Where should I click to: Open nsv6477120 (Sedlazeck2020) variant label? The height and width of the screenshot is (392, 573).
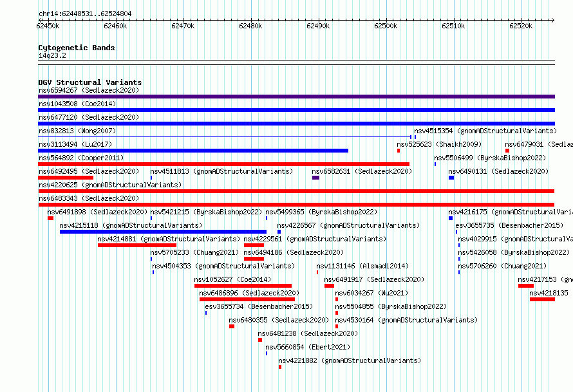89,117
